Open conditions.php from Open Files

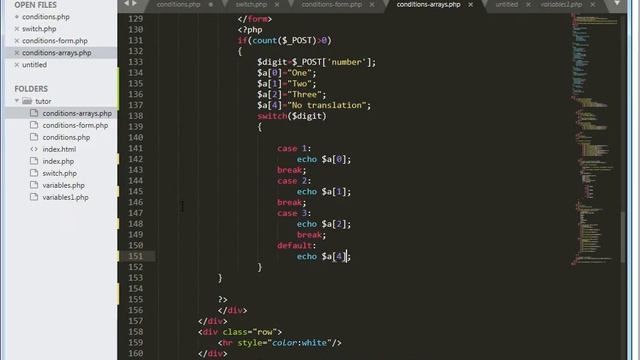[x=46, y=17]
